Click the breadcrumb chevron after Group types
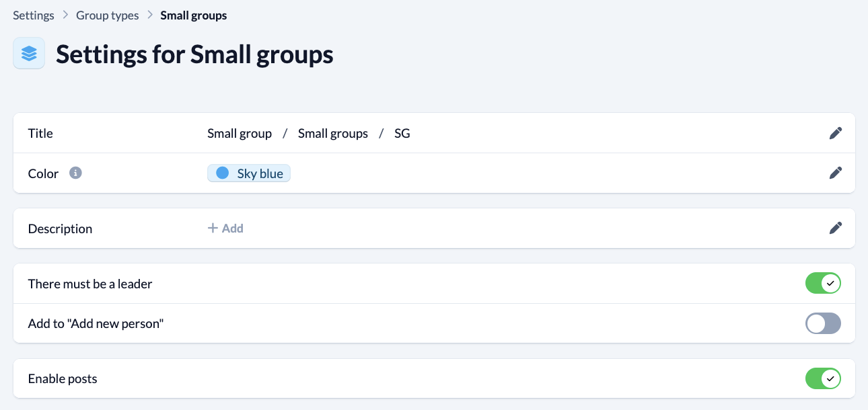This screenshot has height=410, width=868. tap(149, 15)
